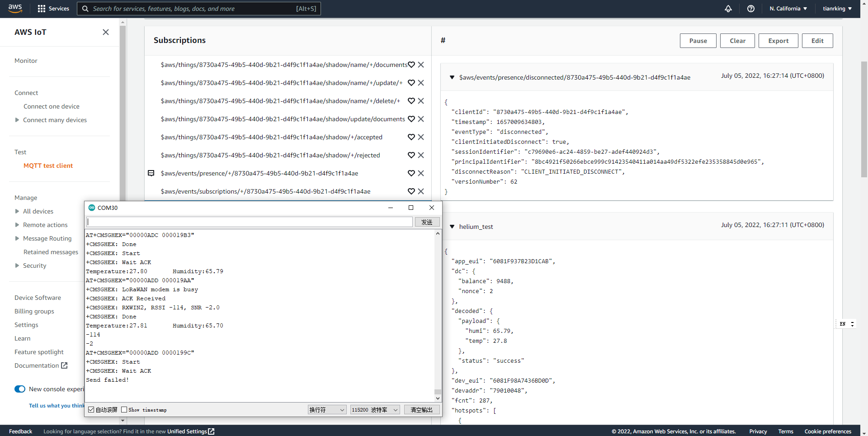Click the AWS search services field

[x=199, y=9]
